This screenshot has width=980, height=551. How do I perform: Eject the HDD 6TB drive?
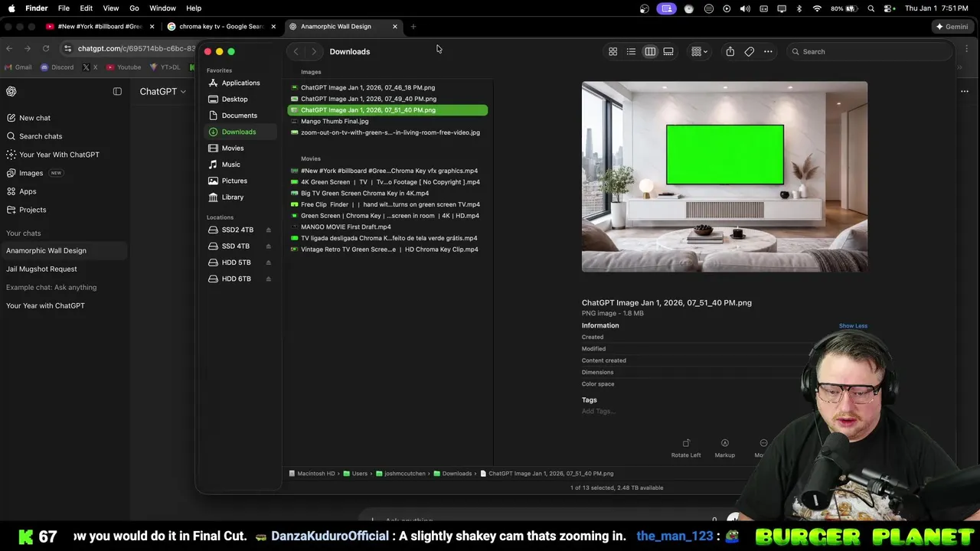tap(268, 279)
